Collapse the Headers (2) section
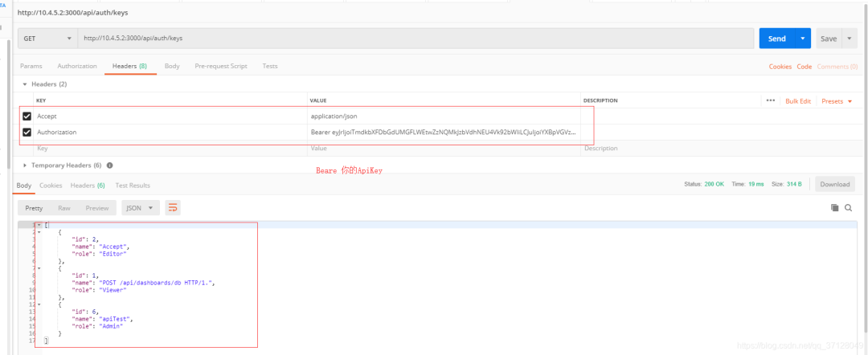Screen dimensions: 868x355 24,84
